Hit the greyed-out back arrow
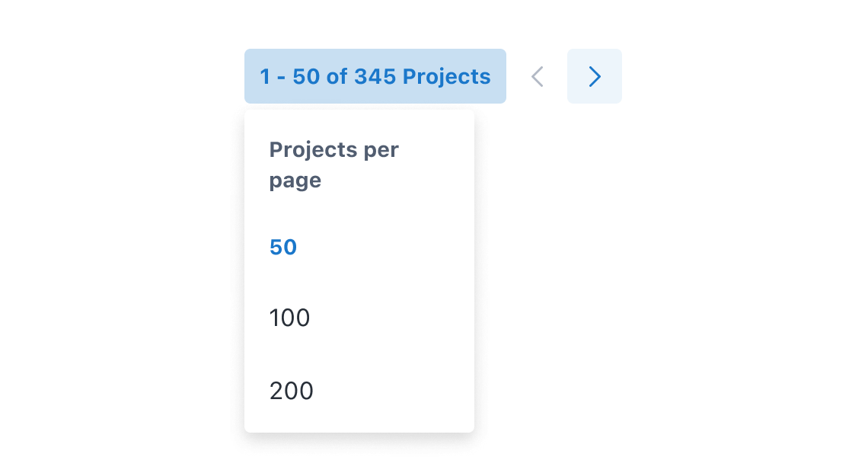 (x=538, y=76)
